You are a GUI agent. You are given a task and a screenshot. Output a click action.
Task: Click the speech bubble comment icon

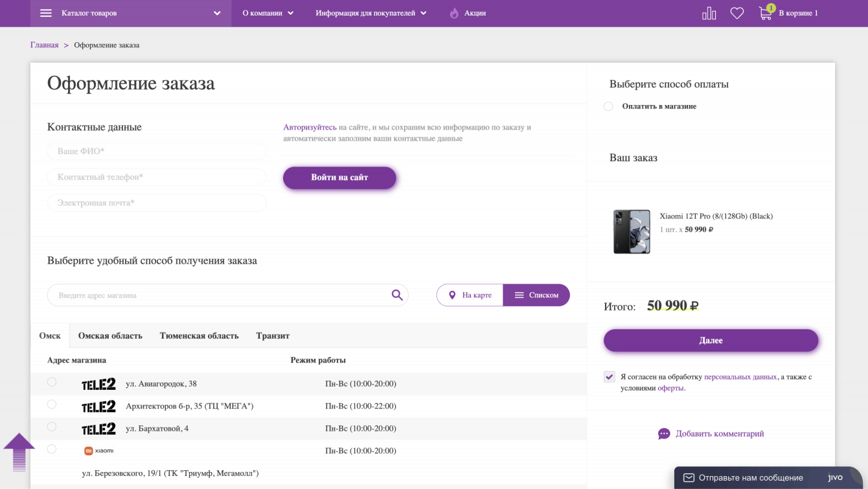coord(664,434)
